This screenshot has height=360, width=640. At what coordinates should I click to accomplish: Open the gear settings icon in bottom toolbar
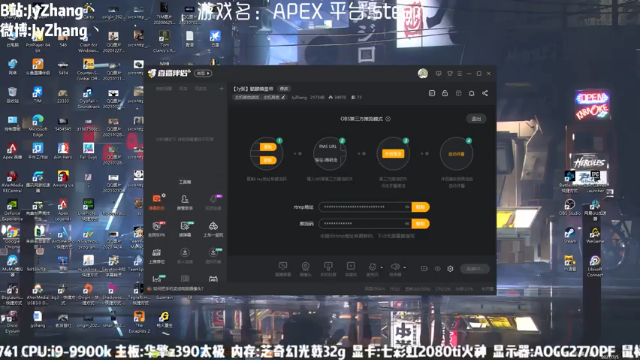(x=450, y=269)
